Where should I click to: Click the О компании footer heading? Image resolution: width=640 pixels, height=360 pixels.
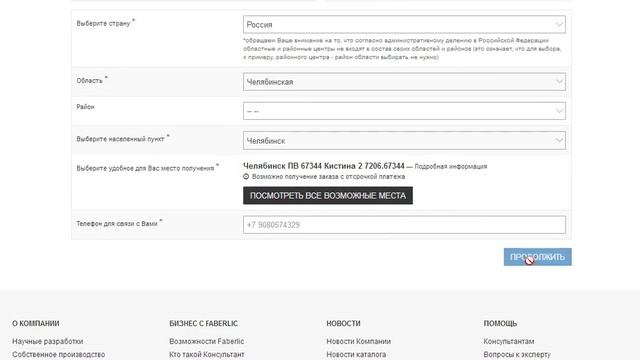(36, 324)
